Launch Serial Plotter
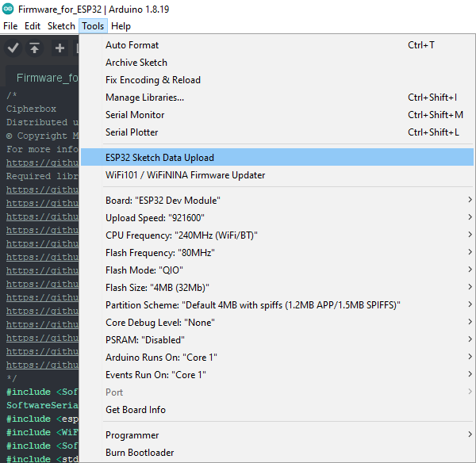The height and width of the screenshot is (463, 476). [x=277, y=132]
